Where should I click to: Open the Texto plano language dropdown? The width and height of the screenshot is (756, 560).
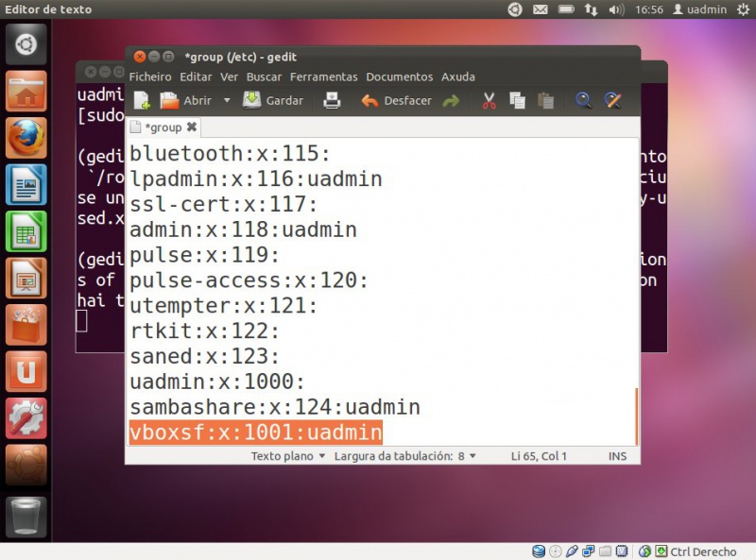pyautogui.click(x=288, y=456)
